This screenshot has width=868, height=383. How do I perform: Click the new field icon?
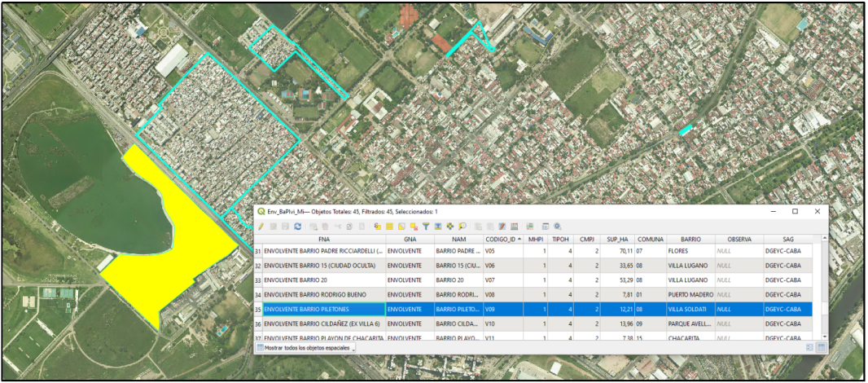pos(478,227)
